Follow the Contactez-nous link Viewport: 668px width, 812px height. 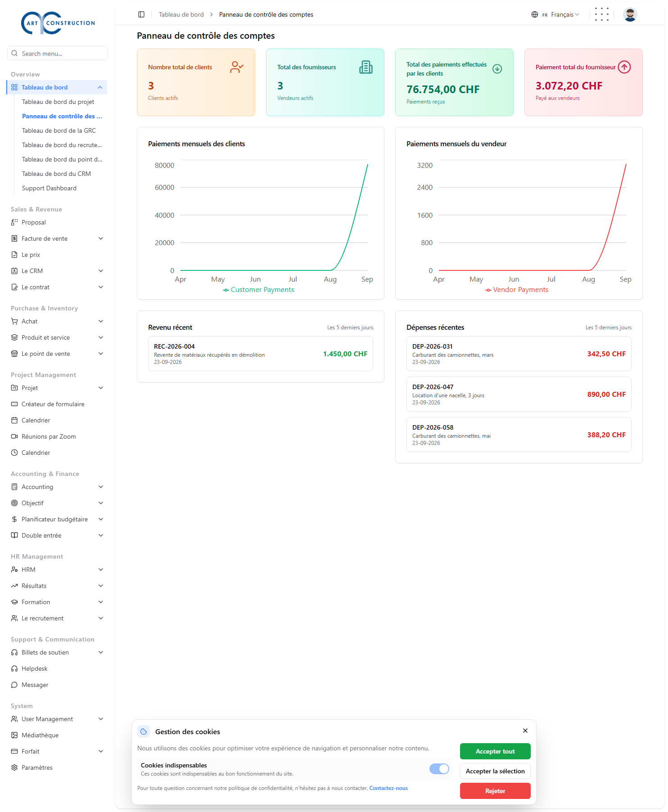coord(388,788)
